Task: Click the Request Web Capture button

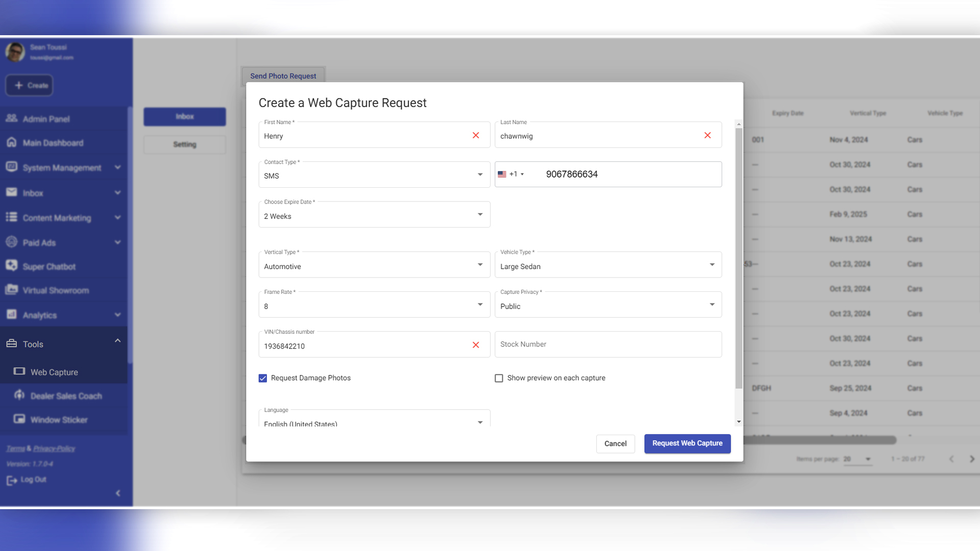Action: coord(687,443)
